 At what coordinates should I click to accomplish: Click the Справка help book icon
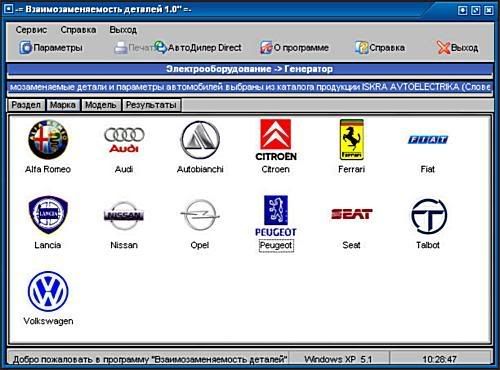click(x=361, y=48)
